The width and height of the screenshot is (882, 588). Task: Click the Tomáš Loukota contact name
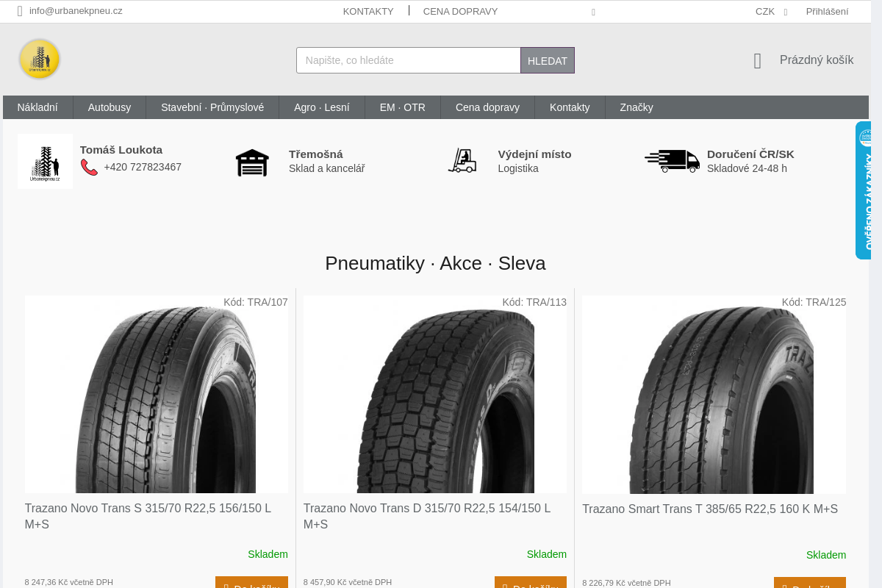tap(121, 150)
